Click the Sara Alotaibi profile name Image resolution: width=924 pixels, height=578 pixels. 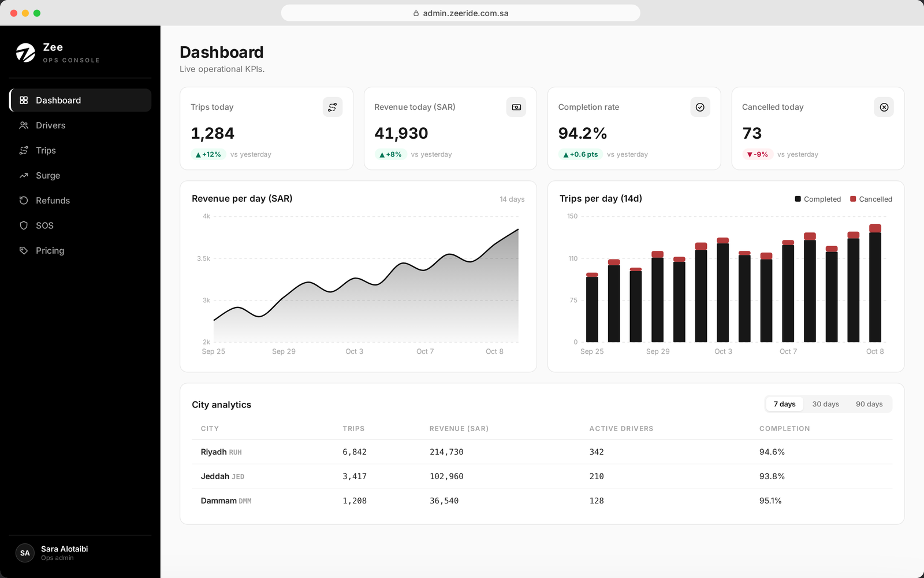click(x=64, y=549)
